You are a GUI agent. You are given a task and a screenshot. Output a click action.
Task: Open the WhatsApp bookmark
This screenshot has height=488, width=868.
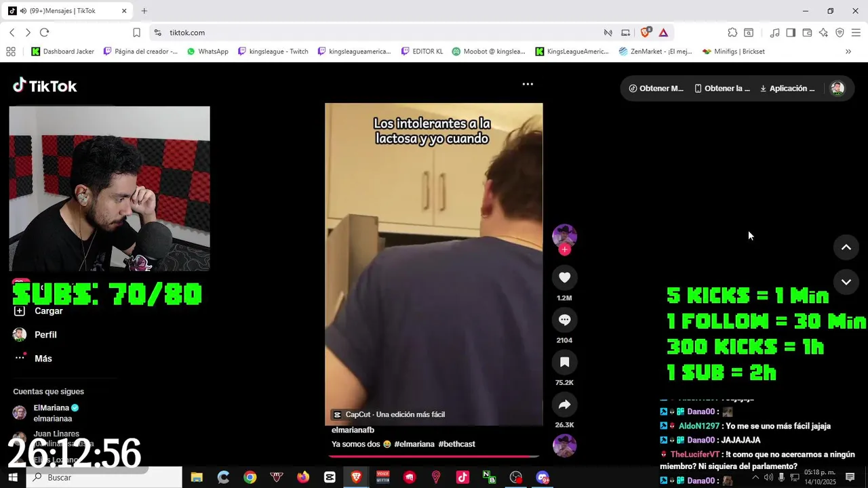208,52
